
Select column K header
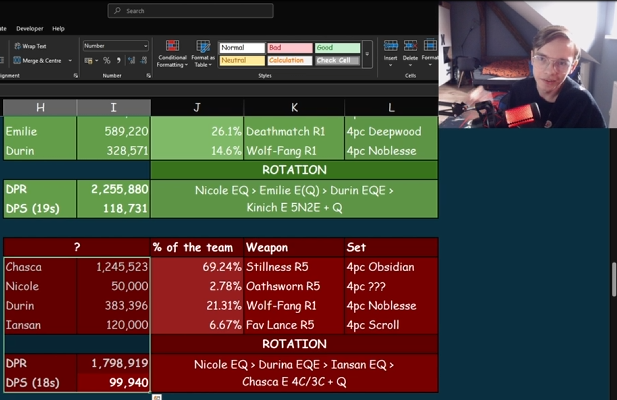click(x=294, y=108)
